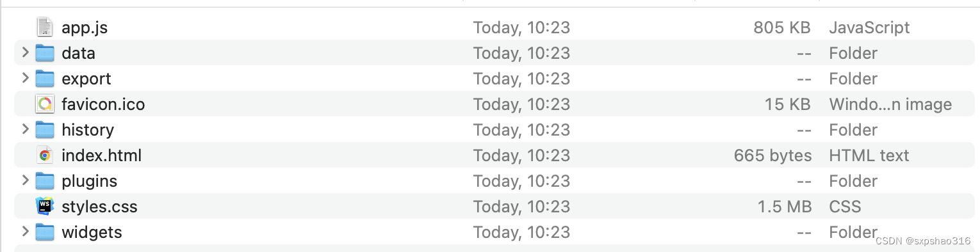Viewport: 980px width, 252px height.
Task: Select the index.html file name
Action: (101, 155)
